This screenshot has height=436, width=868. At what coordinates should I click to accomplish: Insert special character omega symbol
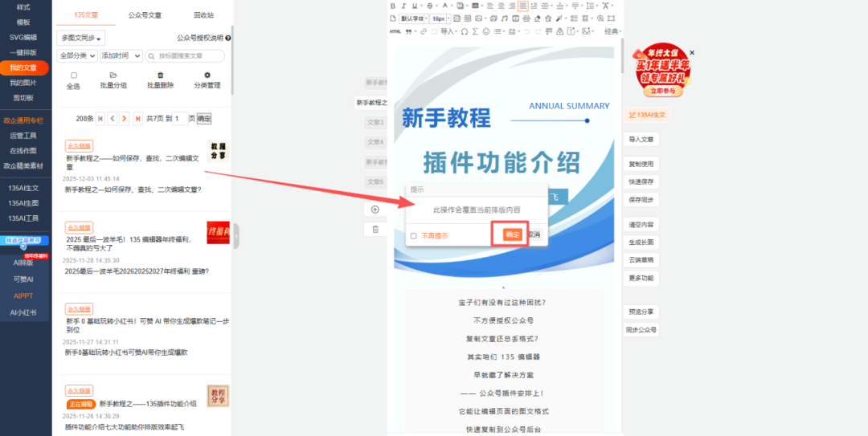pyautogui.click(x=465, y=31)
